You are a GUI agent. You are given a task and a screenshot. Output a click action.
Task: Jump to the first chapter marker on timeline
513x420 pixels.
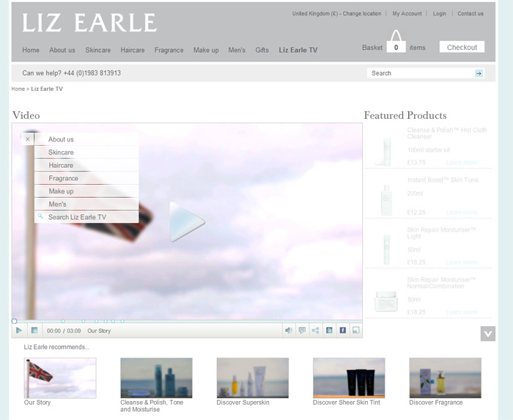click(63, 321)
